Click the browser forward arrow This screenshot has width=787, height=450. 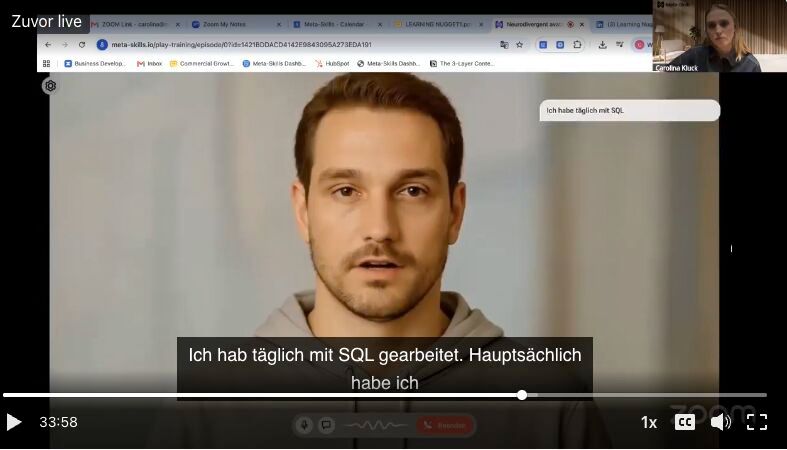pyautogui.click(x=65, y=45)
